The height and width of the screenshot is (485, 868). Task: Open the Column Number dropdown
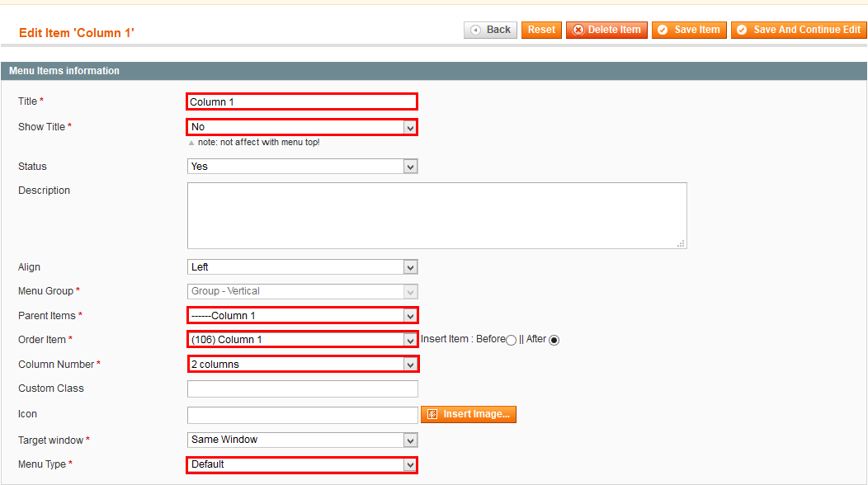pyautogui.click(x=303, y=365)
